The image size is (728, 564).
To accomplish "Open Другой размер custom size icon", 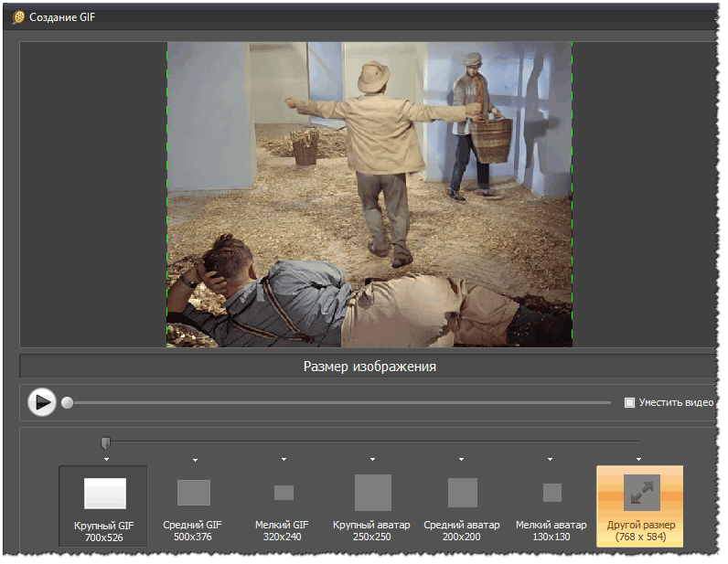I will [641, 493].
